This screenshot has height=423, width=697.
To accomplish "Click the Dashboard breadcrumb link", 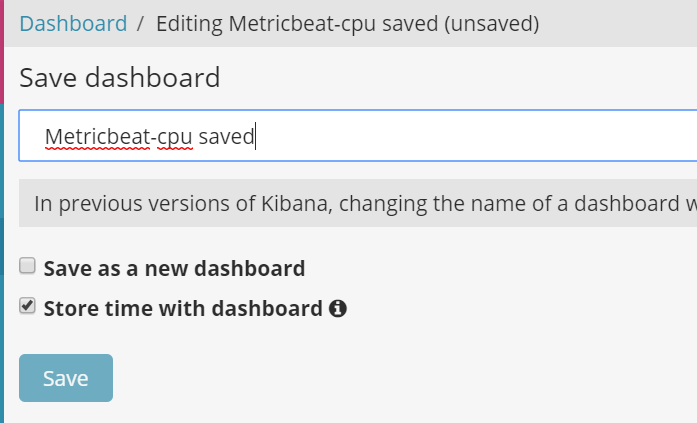I will click(73, 23).
